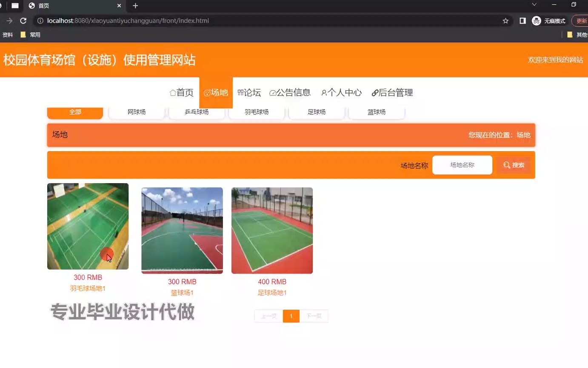Click the 下一页 pagination button
This screenshot has width=588, height=368.
pyautogui.click(x=314, y=316)
